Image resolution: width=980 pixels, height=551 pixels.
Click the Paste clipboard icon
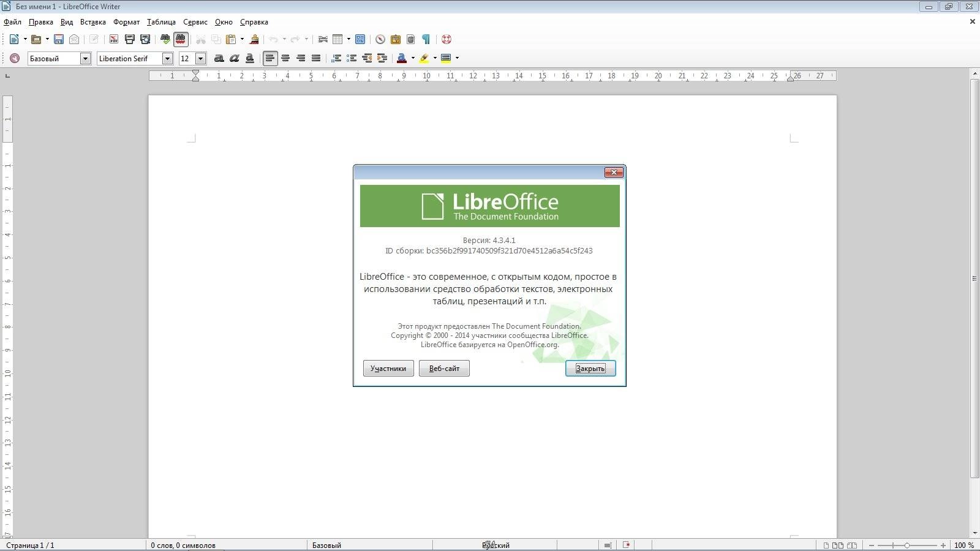point(231,39)
